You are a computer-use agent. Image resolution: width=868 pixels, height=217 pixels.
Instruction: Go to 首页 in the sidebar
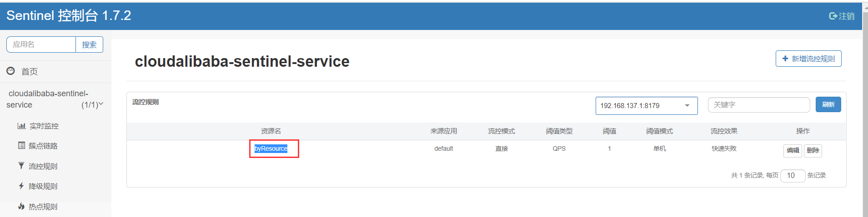click(30, 71)
